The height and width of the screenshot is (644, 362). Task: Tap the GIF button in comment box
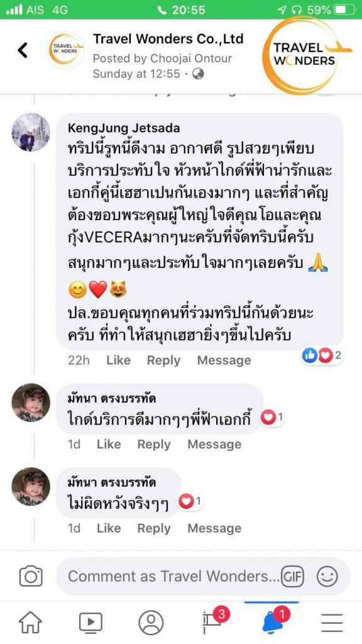click(292, 576)
